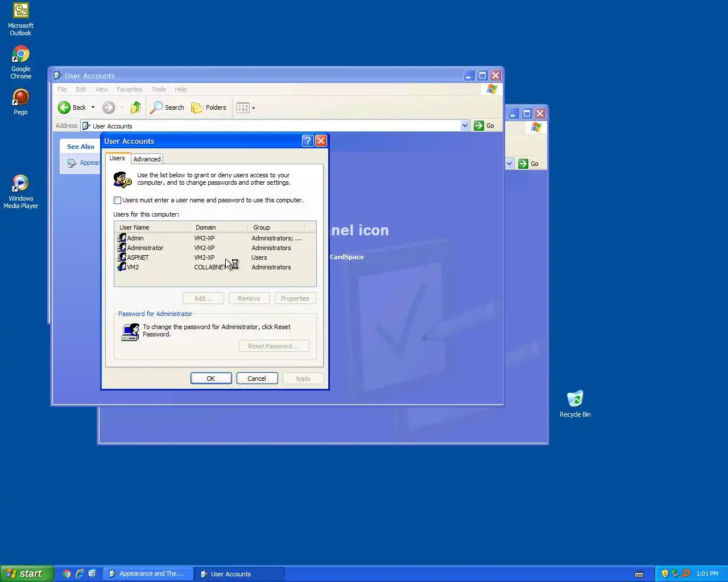
Task: Click the Windows flag logo in User Accounts window
Action: point(492,89)
